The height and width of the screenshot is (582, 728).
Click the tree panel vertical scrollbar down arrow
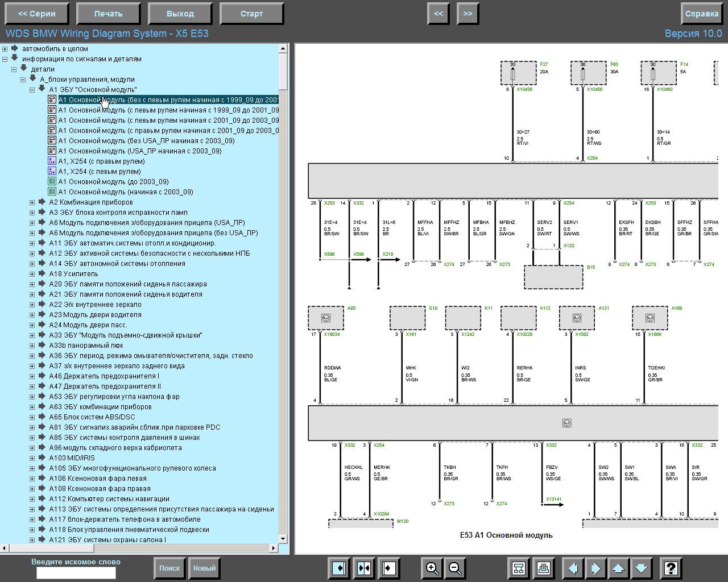(283, 539)
